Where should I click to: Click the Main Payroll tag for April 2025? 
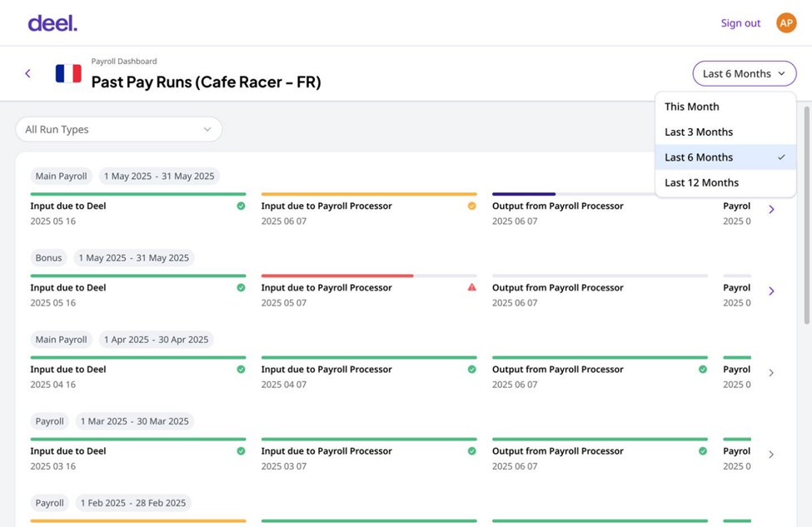[61, 340]
